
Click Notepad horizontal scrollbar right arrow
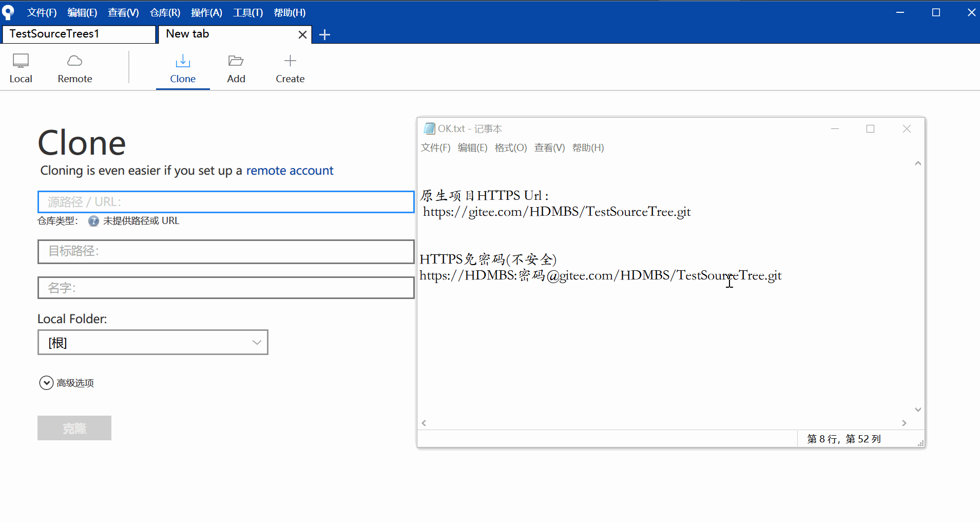[905, 423]
